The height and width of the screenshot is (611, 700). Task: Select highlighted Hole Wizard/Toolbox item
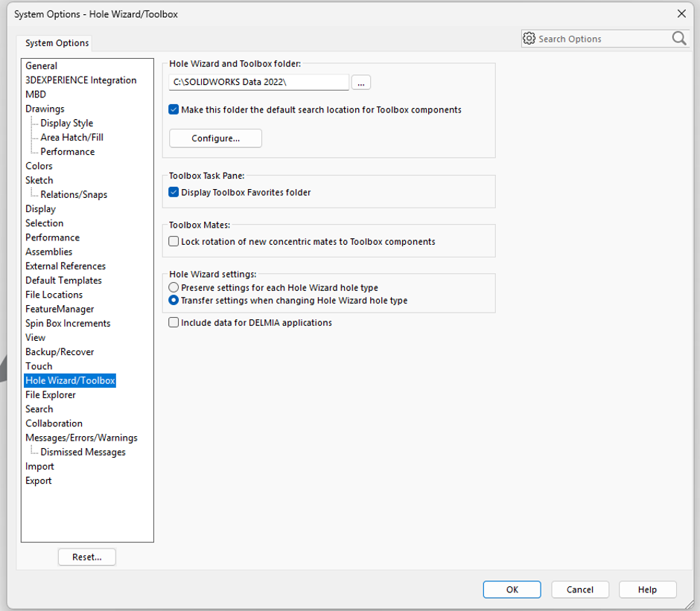(x=70, y=380)
